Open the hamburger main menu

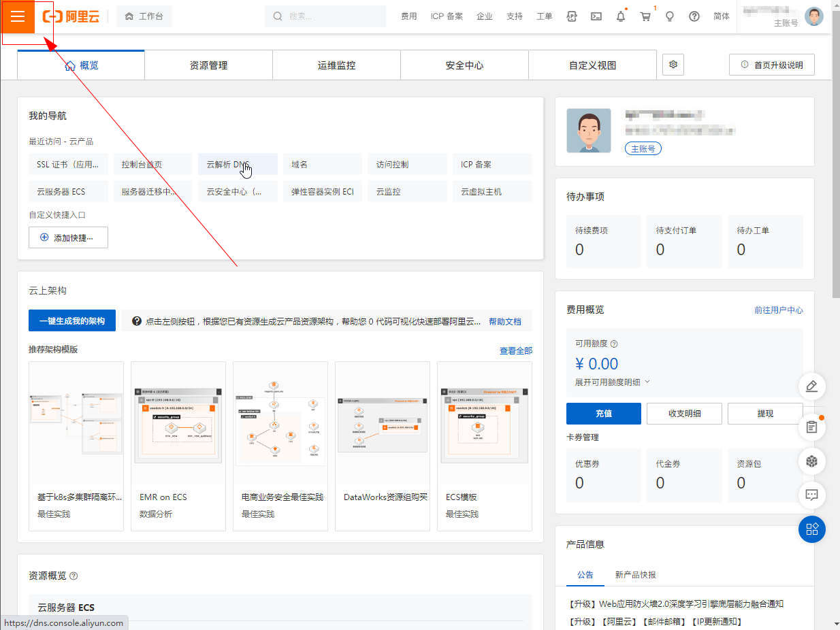pyautogui.click(x=18, y=16)
